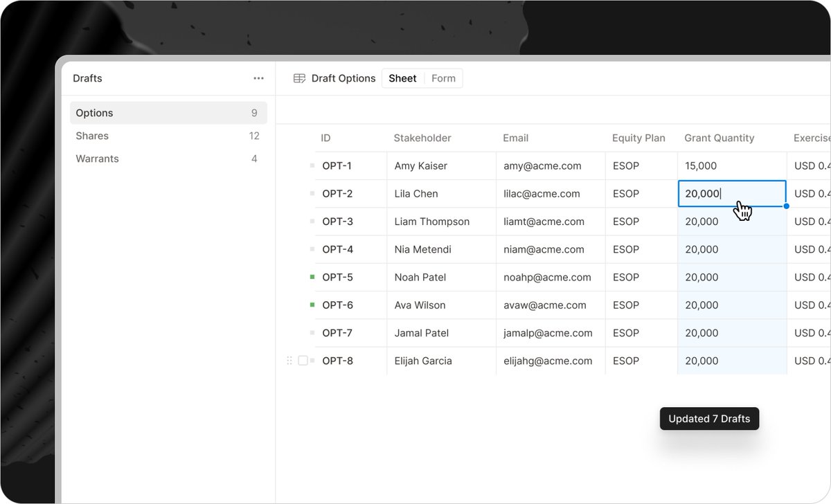Click the Grant Quantity cell for Liam Thompson
Viewport: 831px width, 504px height.
click(732, 222)
